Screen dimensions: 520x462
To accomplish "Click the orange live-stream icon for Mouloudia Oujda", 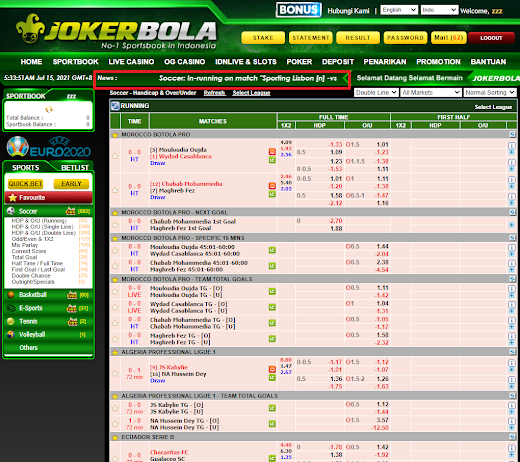I will point(272,152).
